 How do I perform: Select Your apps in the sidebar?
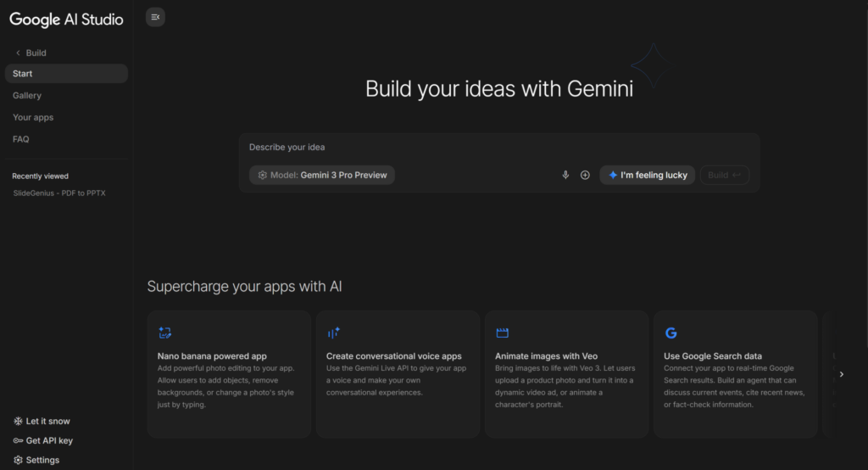pos(33,117)
